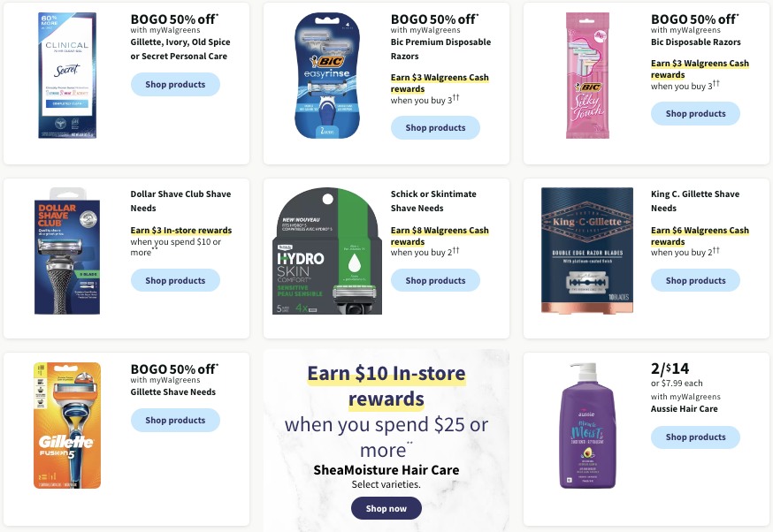Viewport: 773px width, 532px height.
Task: Click Earn $8 Walgreens Cash rewards link
Action: (x=440, y=236)
